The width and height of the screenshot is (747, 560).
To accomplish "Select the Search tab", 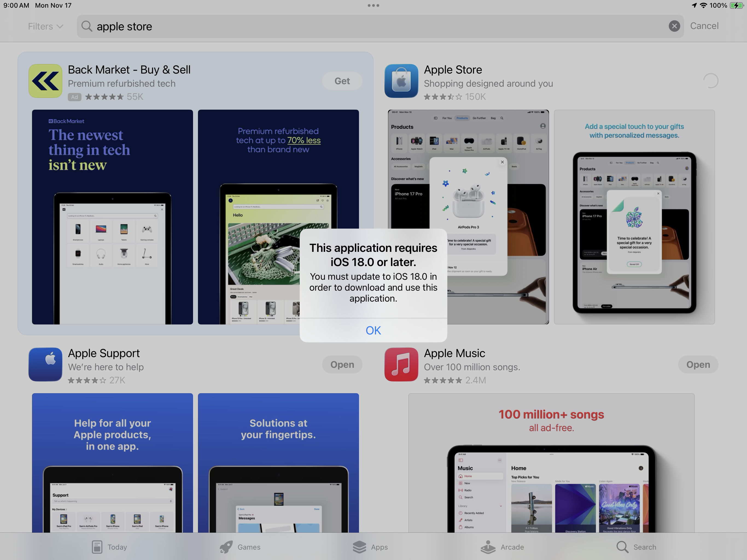I will point(636,547).
